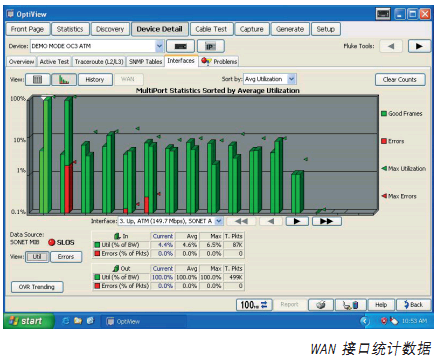Open the Interface selection dropdown
Viewport: 438px width, 362px height.
219,221
